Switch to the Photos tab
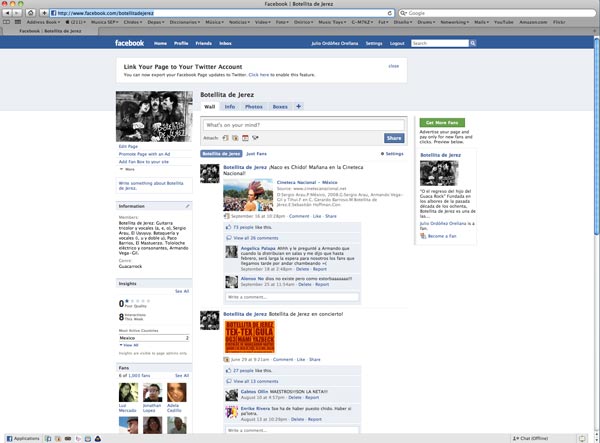The height and width of the screenshot is (443, 600). point(254,107)
